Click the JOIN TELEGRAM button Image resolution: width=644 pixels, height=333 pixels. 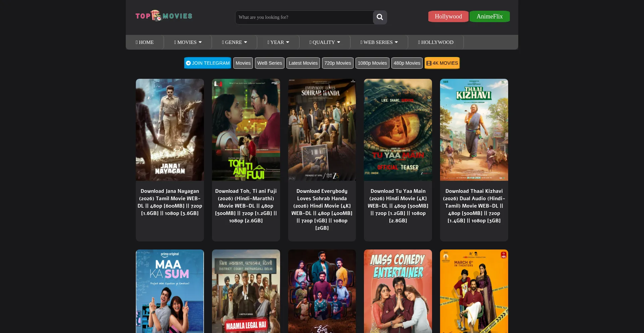pos(208,63)
